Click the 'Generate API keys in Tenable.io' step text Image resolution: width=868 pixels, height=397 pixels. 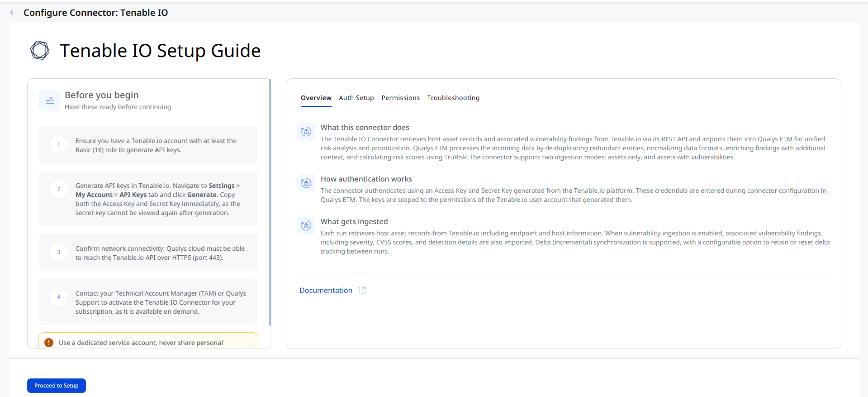[158, 199]
